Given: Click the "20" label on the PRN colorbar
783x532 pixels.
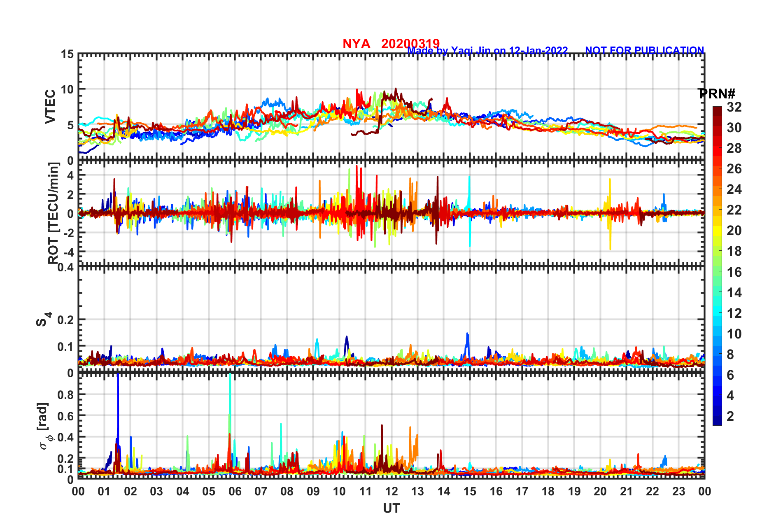Looking at the screenshot, I should (734, 231).
